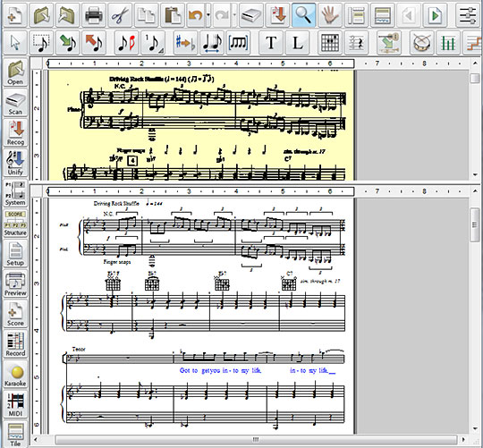This screenshot has width=483, height=448.
Task: Click the up arrow of upper pane scrollbar
Action: [475, 63]
